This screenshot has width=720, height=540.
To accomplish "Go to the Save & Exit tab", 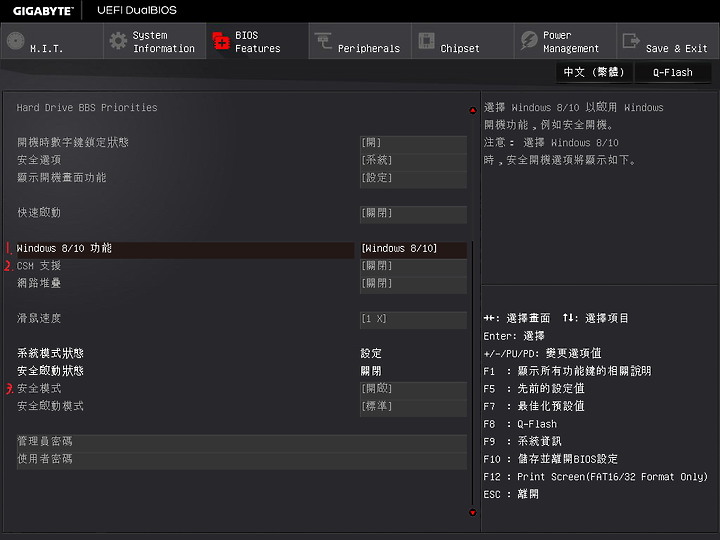I will 668,41.
